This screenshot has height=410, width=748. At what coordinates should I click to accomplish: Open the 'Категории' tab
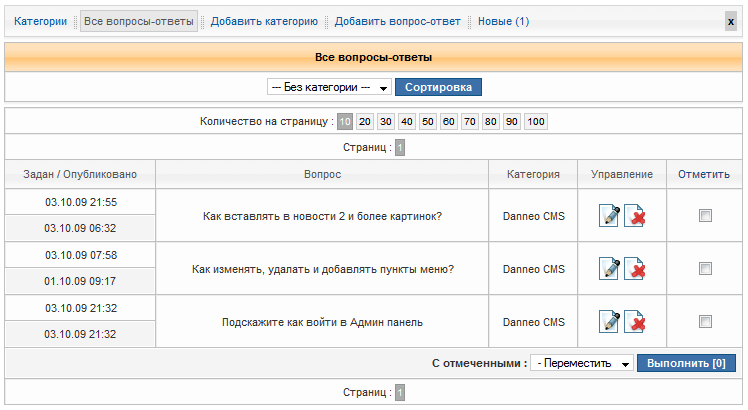click(41, 21)
